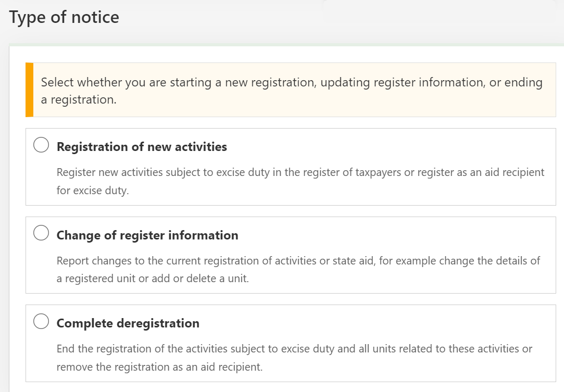
Task: Click the "Change of register information" bold label
Action: 147,235
